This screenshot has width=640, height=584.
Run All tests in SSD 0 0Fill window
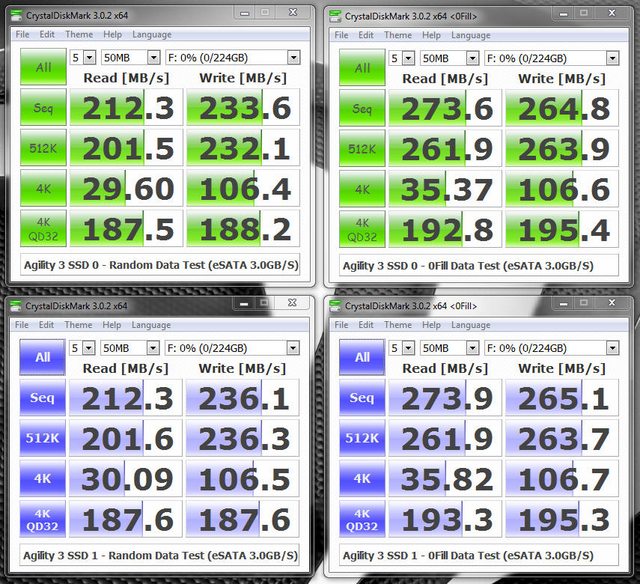pos(362,68)
